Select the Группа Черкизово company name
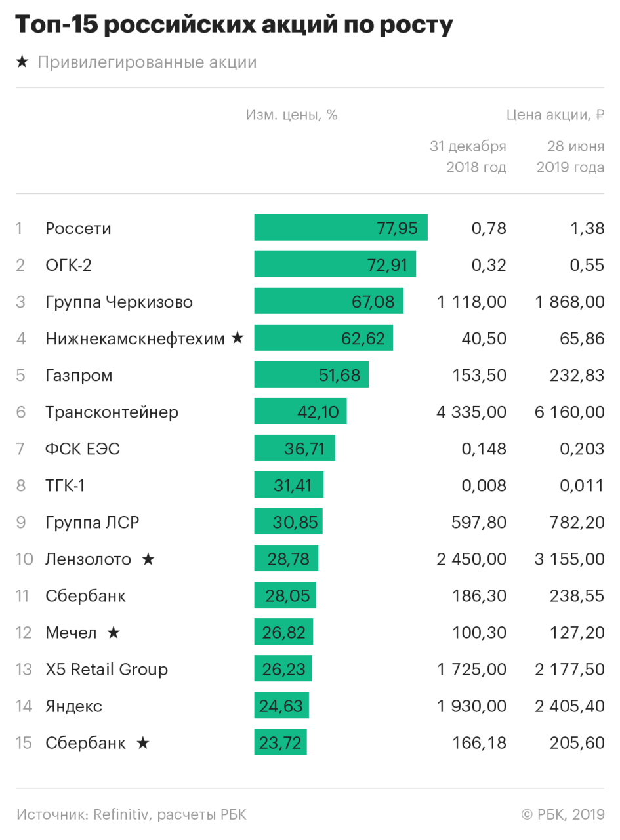Image resolution: width=620 pixels, height=840 pixels. click(x=119, y=302)
